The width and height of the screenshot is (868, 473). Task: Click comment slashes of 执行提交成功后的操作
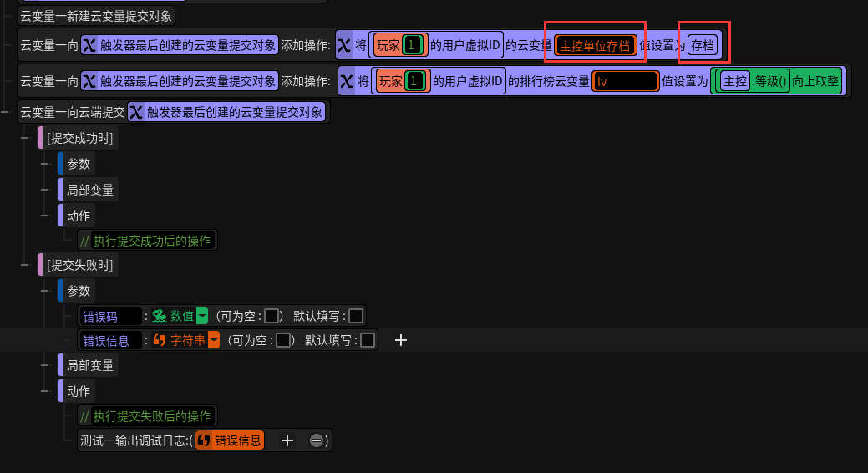[84, 241]
